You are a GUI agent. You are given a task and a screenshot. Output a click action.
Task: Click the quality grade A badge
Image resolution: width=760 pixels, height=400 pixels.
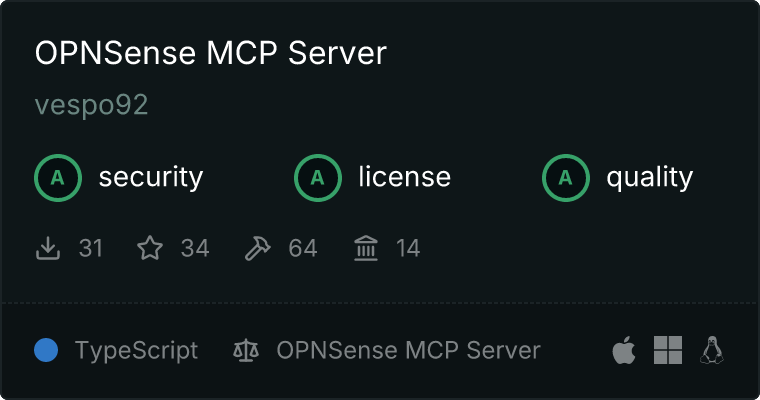(x=566, y=178)
